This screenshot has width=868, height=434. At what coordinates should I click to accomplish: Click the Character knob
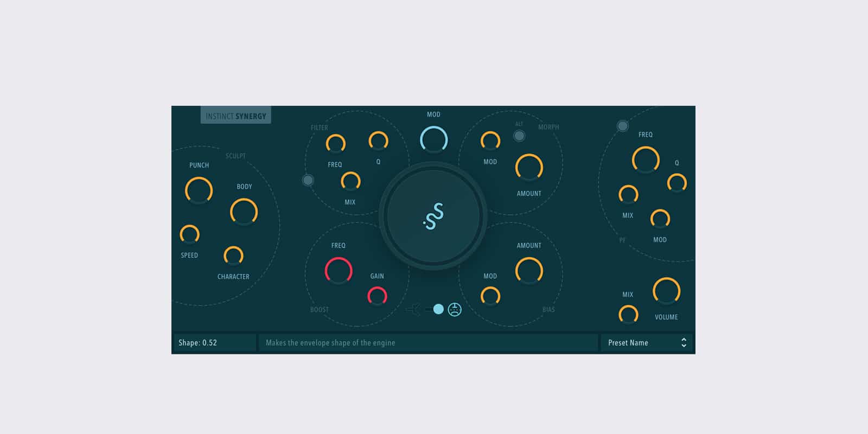[233, 256]
